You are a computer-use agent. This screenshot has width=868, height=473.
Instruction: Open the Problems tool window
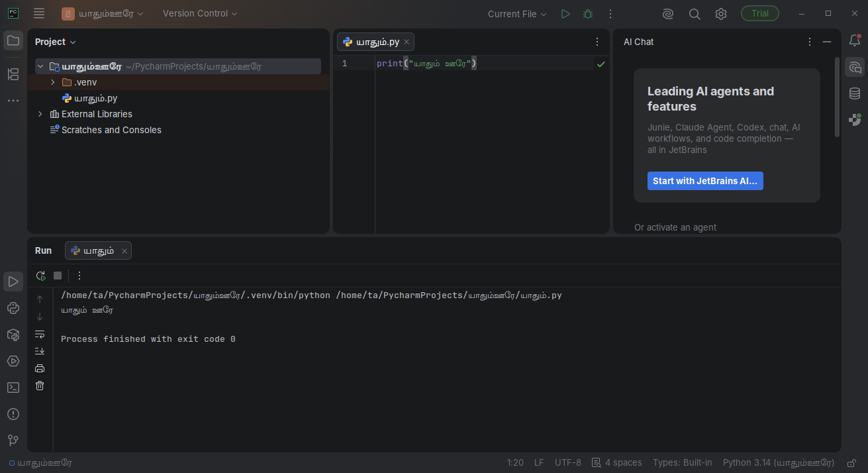click(x=13, y=414)
